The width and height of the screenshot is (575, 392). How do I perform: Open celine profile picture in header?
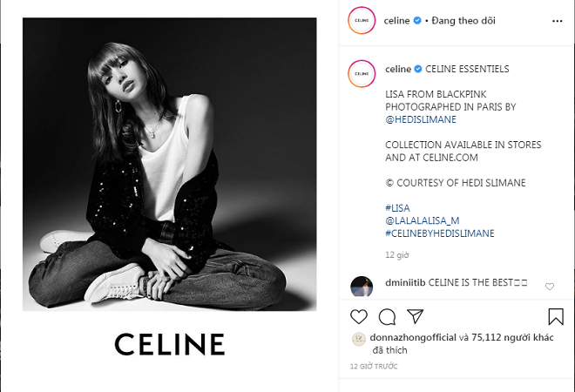coord(362,21)
